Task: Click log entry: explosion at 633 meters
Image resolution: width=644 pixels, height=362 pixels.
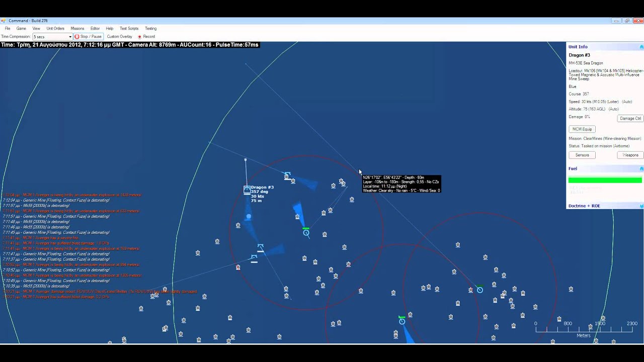Action: 71,211
